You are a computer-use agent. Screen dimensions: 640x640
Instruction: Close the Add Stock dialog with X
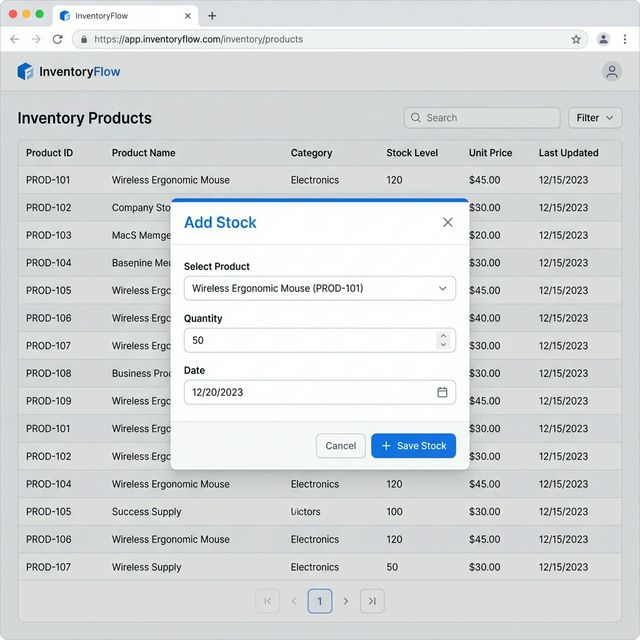pyautogui.click(x=448, y=222)
